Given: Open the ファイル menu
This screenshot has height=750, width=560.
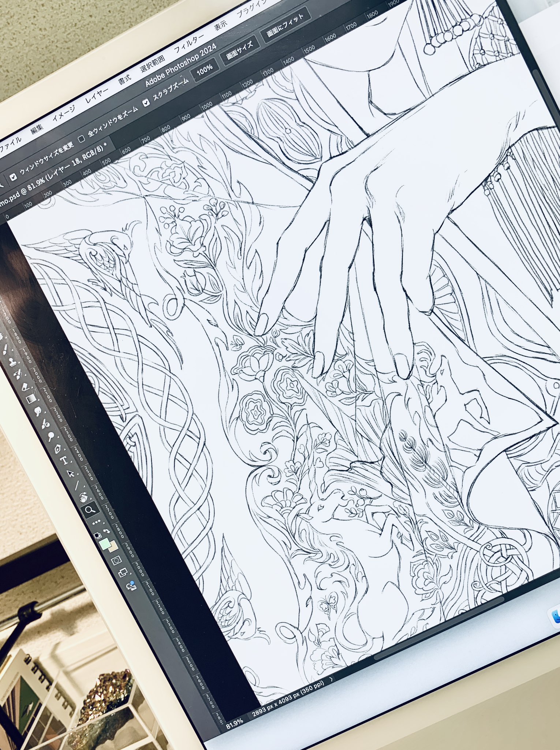Looking at the screenshot, I should 10,145.
